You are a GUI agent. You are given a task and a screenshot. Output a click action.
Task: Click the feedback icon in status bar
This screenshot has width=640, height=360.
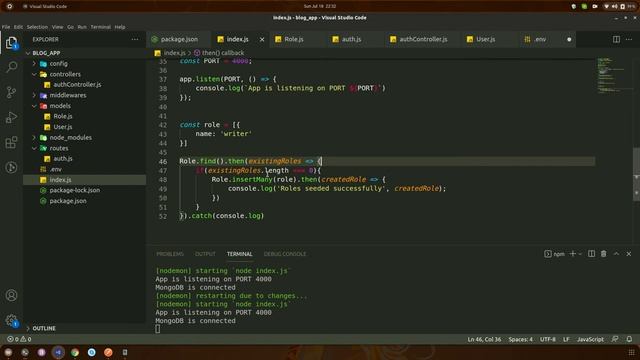(615, 339)
